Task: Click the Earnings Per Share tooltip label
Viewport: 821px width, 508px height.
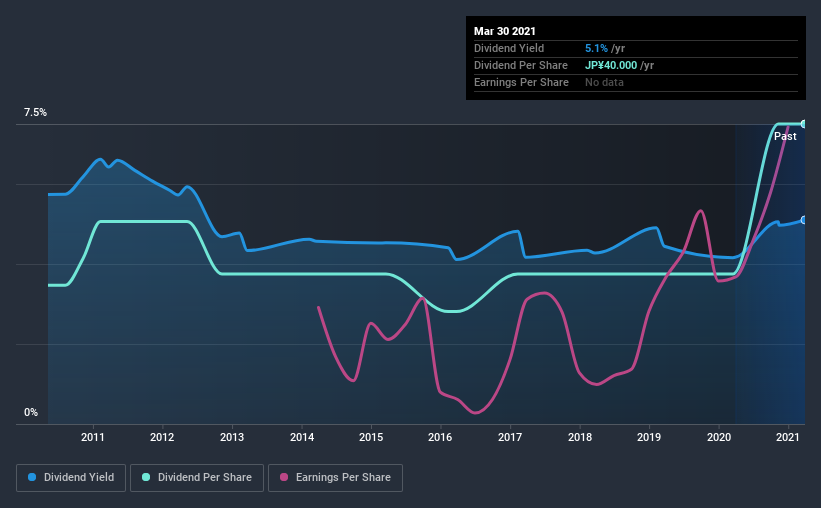Action: tap(521, 82)
